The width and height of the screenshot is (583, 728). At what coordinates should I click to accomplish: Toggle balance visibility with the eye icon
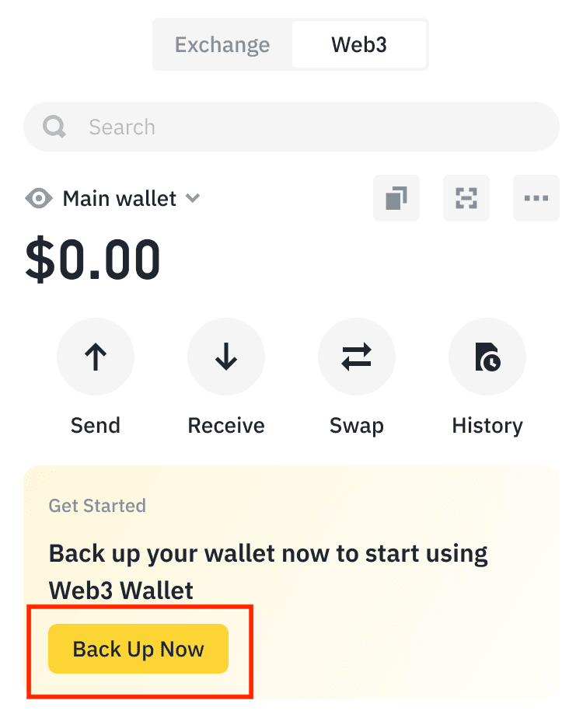pyautogui.click(x=39, y=199)
